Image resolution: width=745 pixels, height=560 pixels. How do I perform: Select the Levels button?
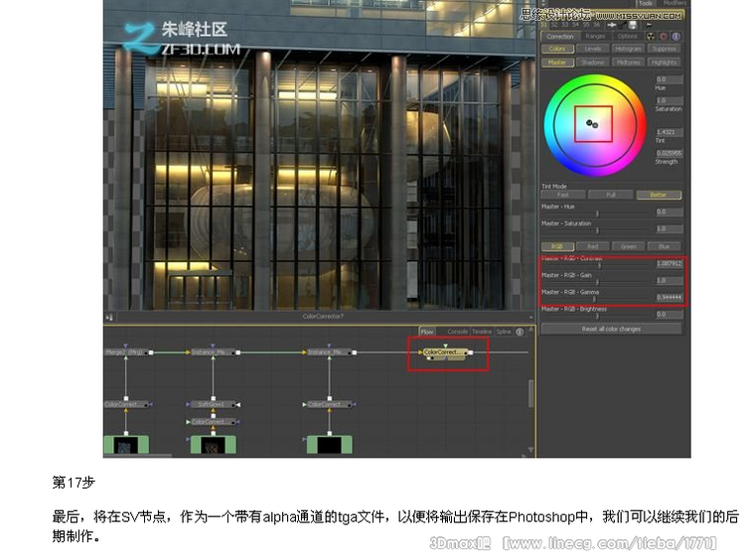pyautogui.click(x=593, y=49)
